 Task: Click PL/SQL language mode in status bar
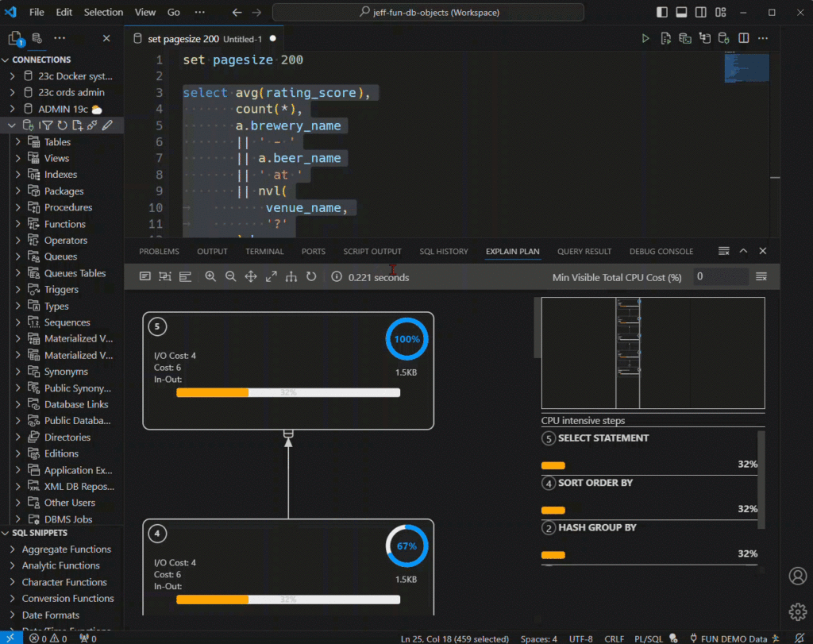tap(649, 638)
